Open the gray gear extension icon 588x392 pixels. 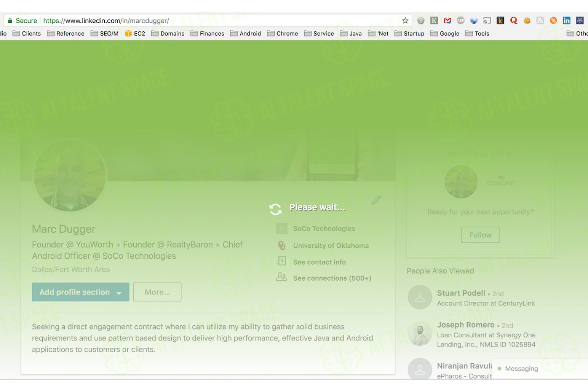(421, 20)
